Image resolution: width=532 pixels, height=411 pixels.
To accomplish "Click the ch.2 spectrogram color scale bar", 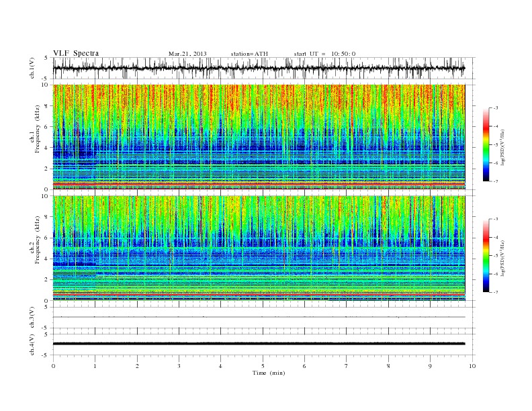I will (486, 255).
